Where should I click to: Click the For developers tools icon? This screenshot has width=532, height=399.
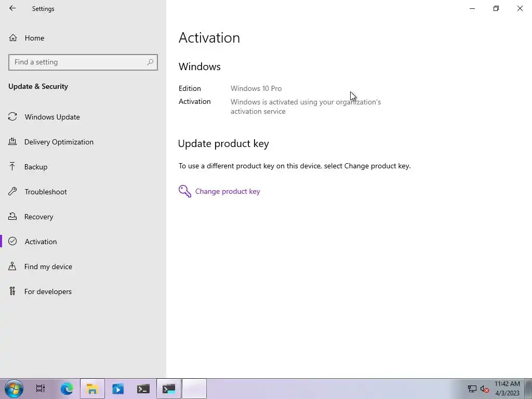pyautogui.click(x=12, y=291)
